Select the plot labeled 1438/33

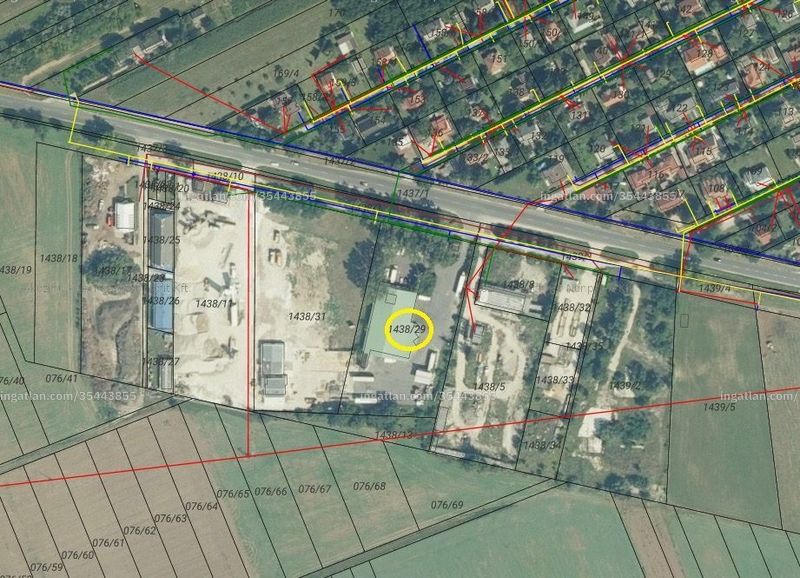(x=555, y=380)
